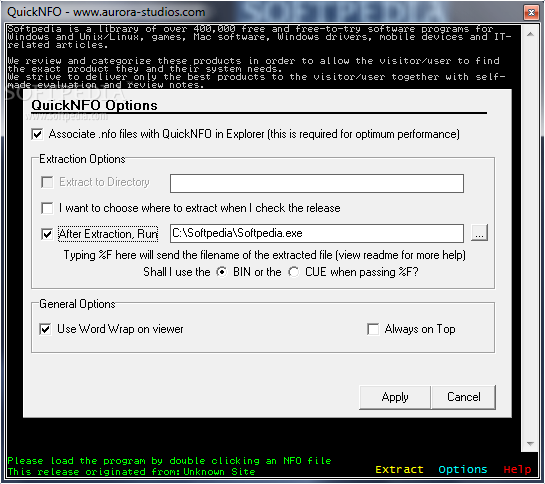Viewport: 545px width, 484px height.
Task: Close the QuickNFO window
Action: coord(531,13)
